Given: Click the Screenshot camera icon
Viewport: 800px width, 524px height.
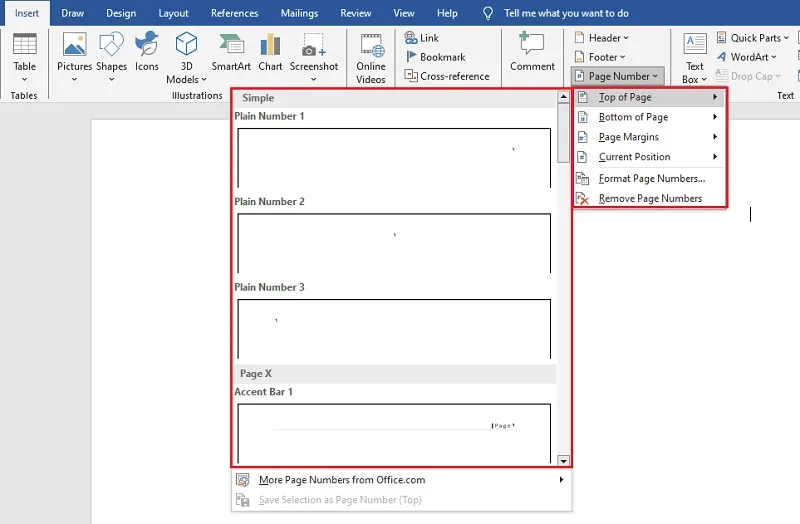Looking at the screenshot, I should [313, 45].
